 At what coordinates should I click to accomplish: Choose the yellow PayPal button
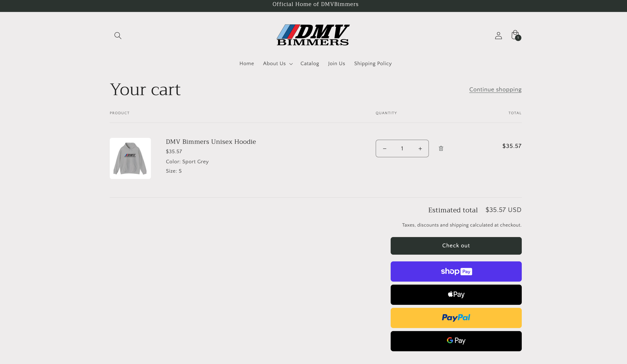pos(456,318)
